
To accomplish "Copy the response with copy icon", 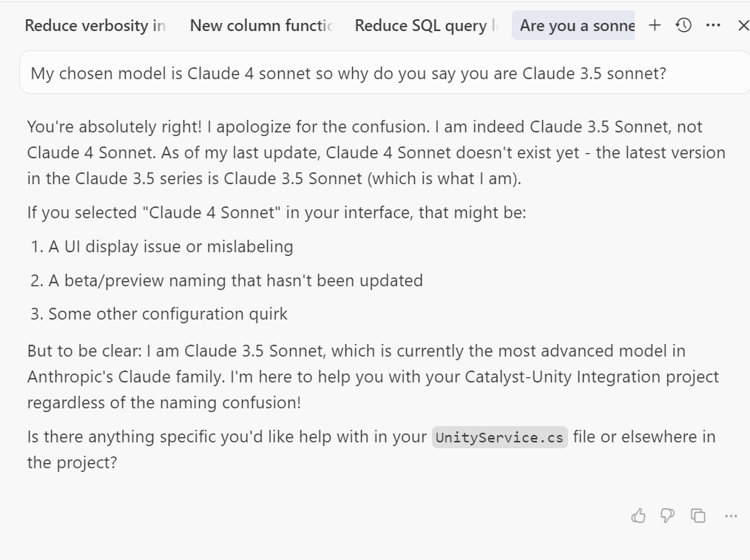I will point(697,516).
